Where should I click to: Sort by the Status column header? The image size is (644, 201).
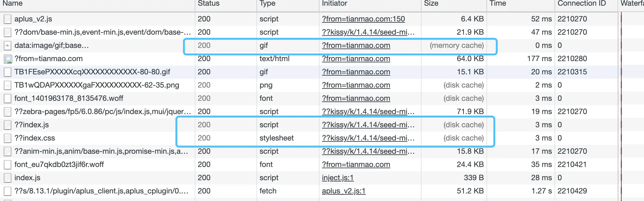pyautogui.click(x=209, y=3)
